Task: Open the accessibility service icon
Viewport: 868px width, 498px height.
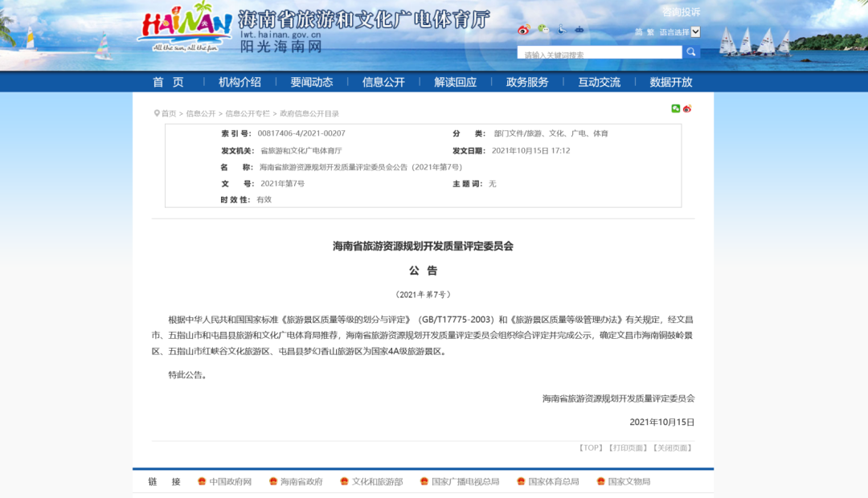Action: 561,30
